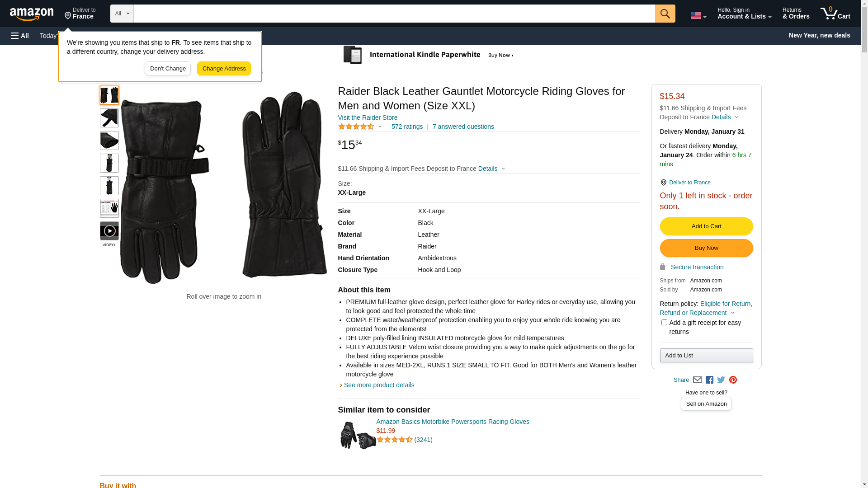Image resolution: width=868 pixels, height=488 pixels.
Task: Open Account & Lists menu
Action: (x=744, y=14)
